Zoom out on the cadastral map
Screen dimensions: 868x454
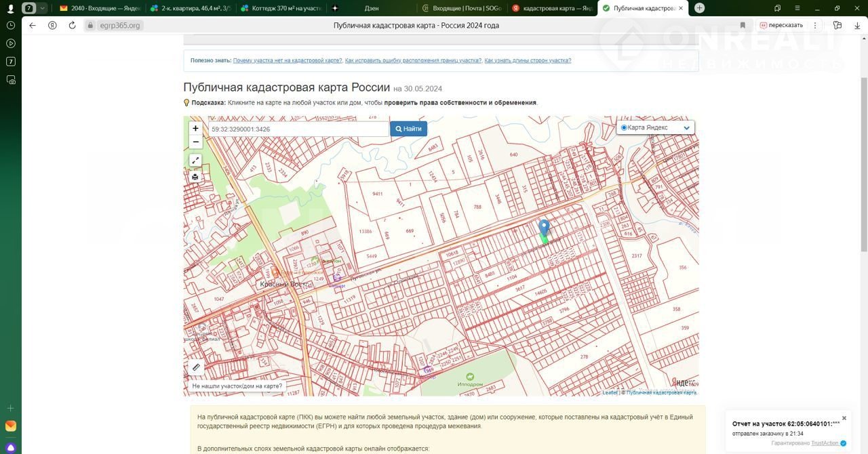[x=195, y=142]
